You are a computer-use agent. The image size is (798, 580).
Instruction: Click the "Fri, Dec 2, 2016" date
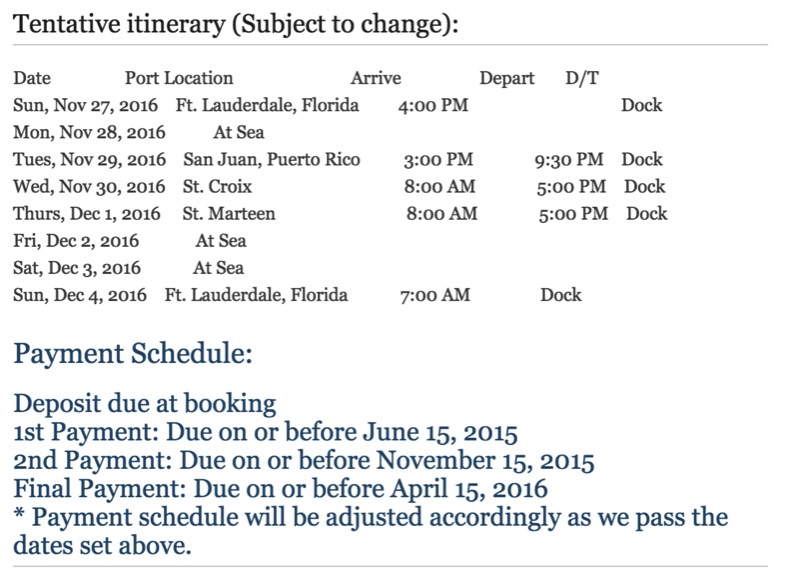click(x=76, y=241)
